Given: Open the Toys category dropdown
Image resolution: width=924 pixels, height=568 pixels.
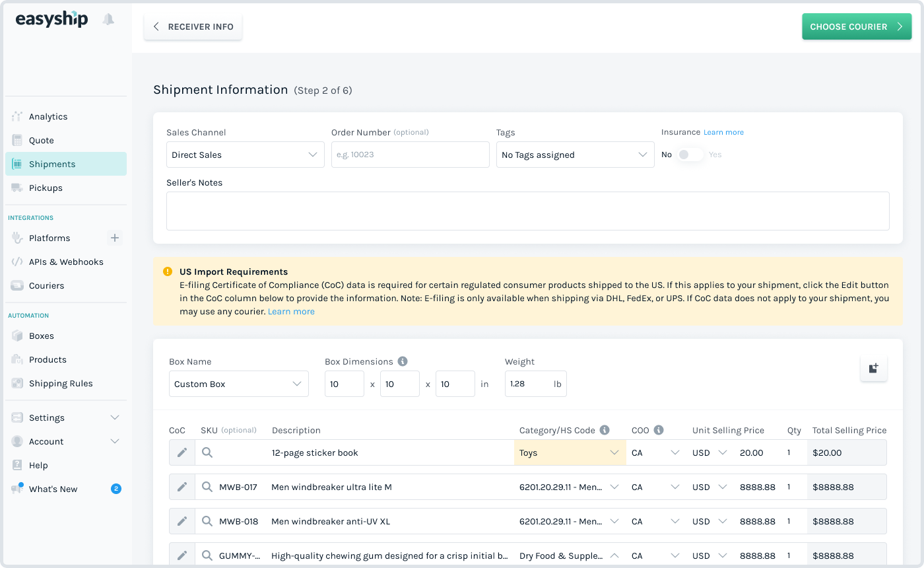Looking at the screenshot, I should 570,452.
